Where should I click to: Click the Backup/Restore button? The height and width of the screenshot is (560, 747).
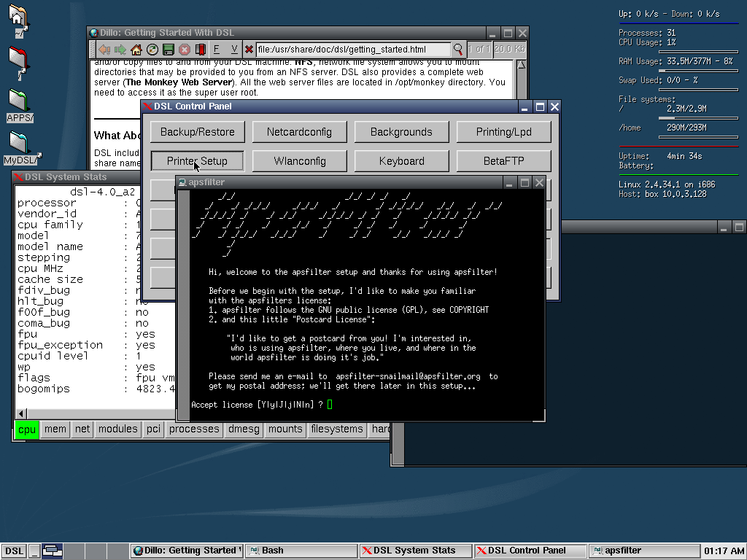[197, 132]
